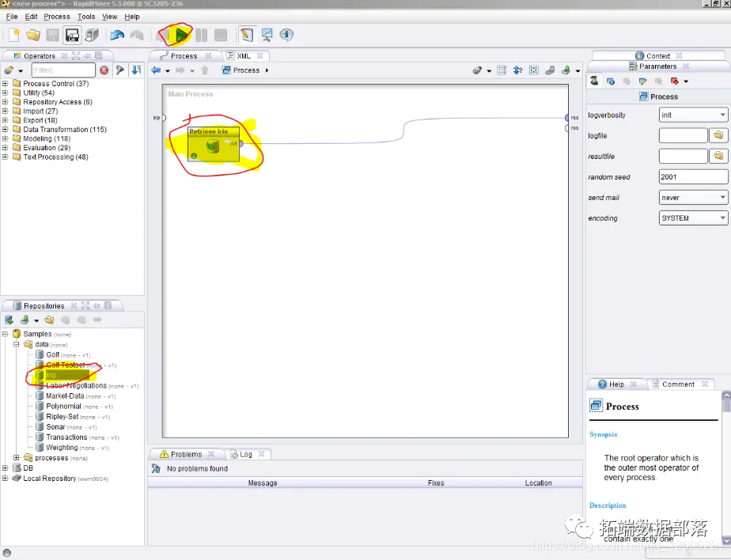The width and height of the screenshot is (731, 560).
Task: Toggle the execution order blue arrows icon
Action: (517, 70)
